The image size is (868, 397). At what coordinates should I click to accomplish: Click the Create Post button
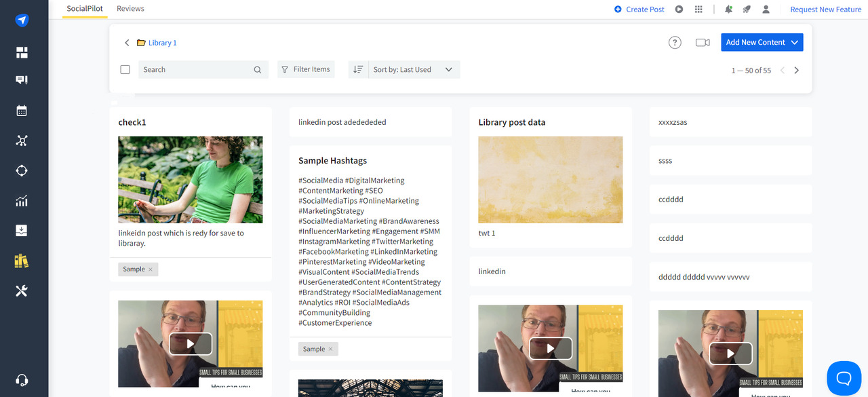(x=639, y=10)
